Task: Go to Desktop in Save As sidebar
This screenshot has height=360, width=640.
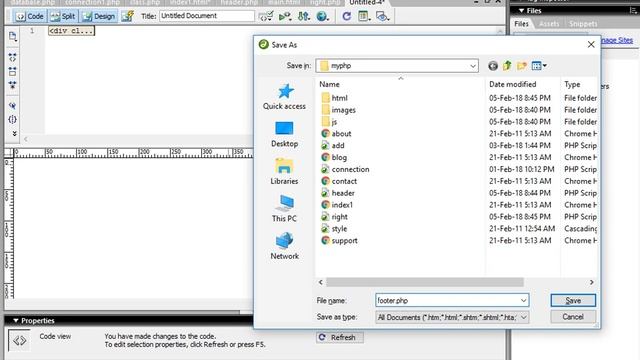Action: (284, 134)
